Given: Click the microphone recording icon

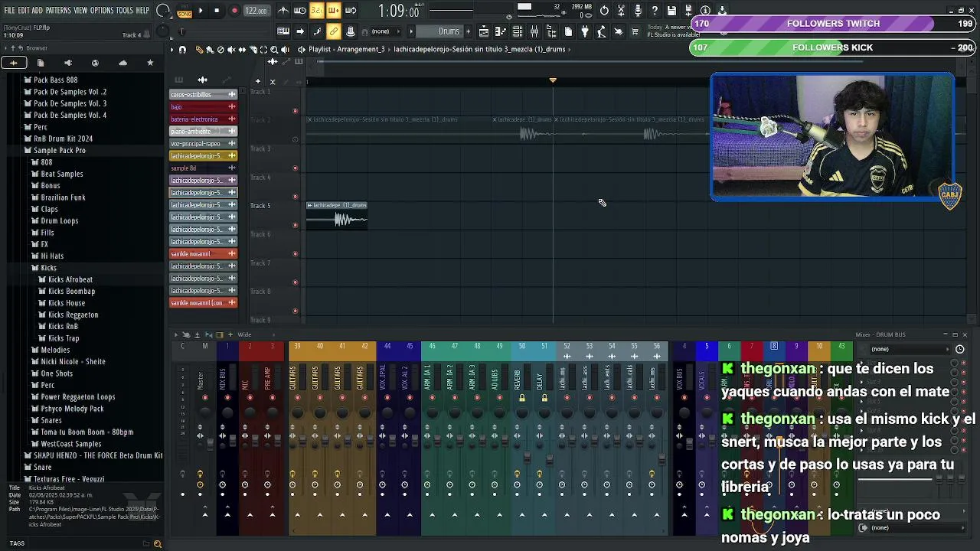Looking at the screenshot, I should pyautogui.click(x=638, y=11).
